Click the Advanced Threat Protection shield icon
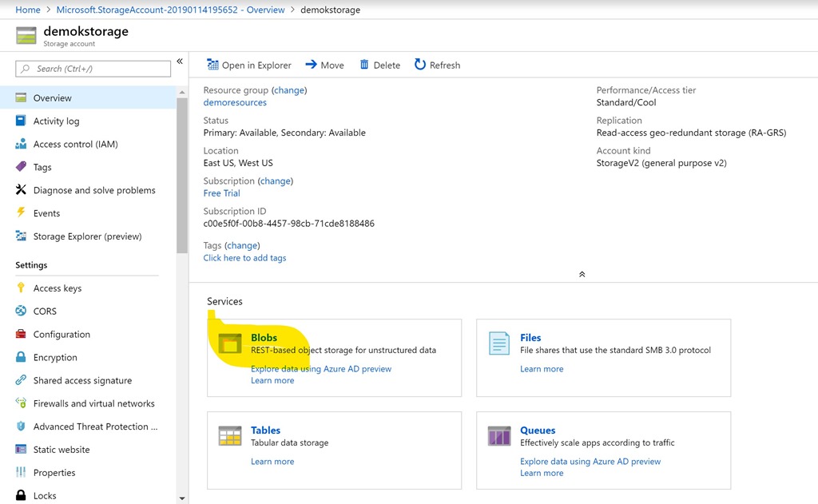Viewport: 818px width, 504px height. (21, 427)
